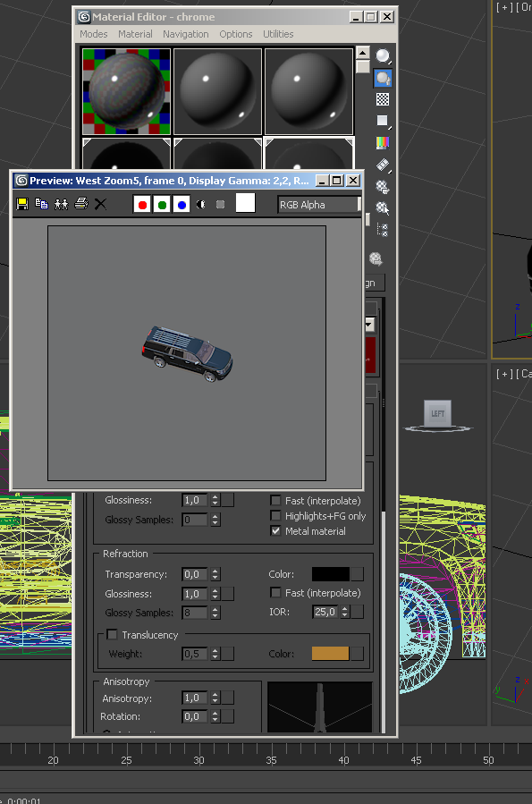Click the LEFT face of the ViewCube
Screen dimensions: 532x804
[x=438, y=413]
